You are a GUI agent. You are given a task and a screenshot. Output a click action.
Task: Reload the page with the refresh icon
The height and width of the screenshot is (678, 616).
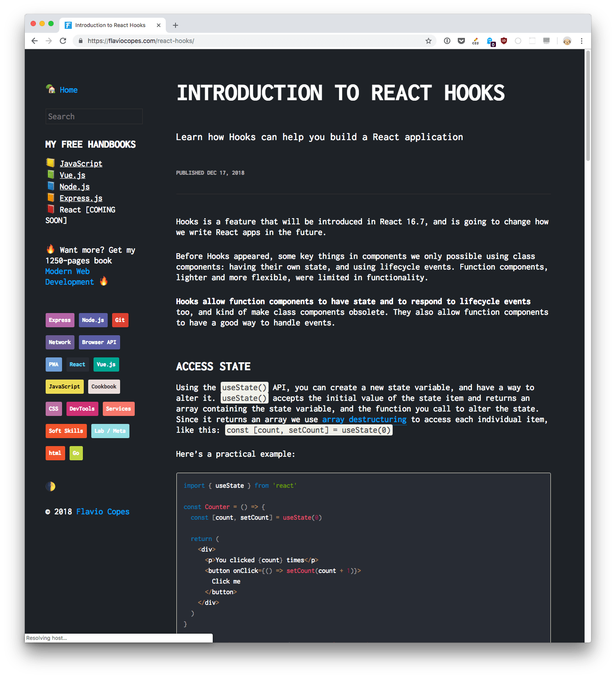[63, 40]
